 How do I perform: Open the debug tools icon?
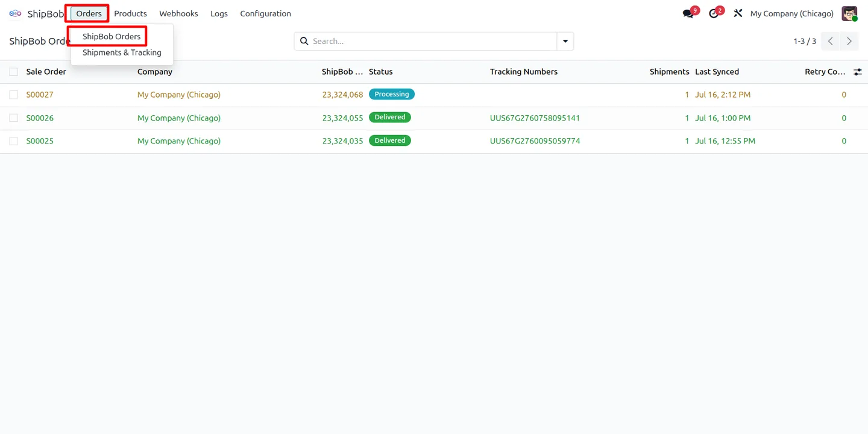click(x=738, y=13)
